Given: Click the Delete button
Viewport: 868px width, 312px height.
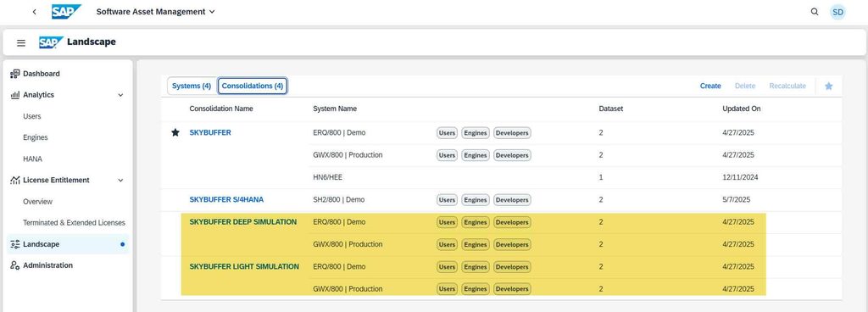Looking at the screenshot, I should 745,86.
